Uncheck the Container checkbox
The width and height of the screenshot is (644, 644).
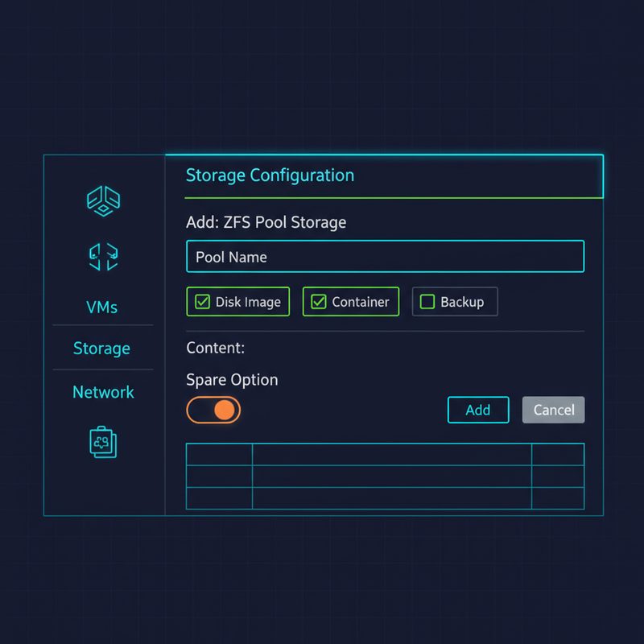[x=318, y=302]
